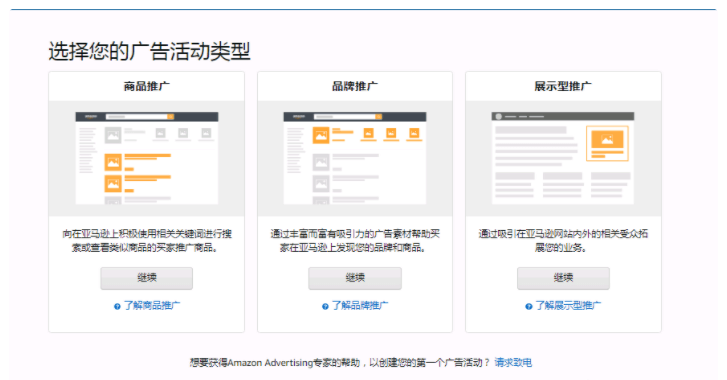Screen dimensions: 727x380
Task: Click help icon beside 了解品牌推广
Action: click(x=325, y=306)
